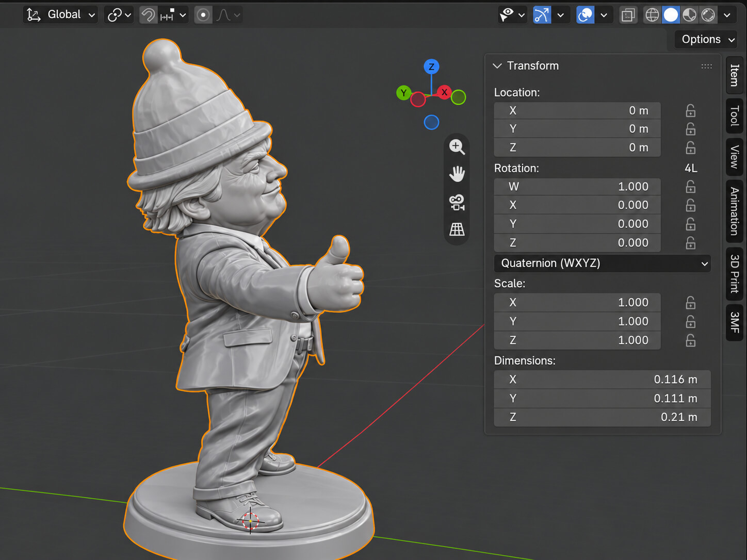Click the Location Y field
Image resolution: width=747 pixels, height=560 pixels.
pos(577,129)
